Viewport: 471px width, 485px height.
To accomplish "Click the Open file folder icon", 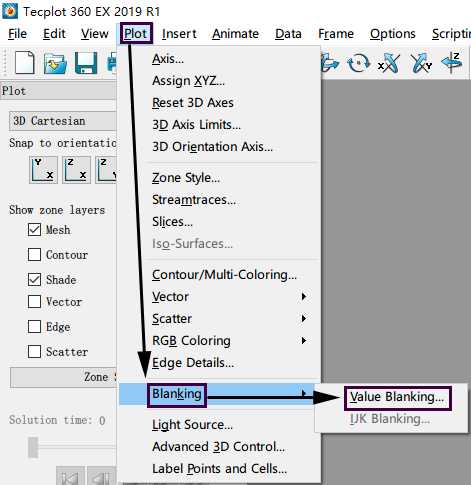I will click(55, 63).
